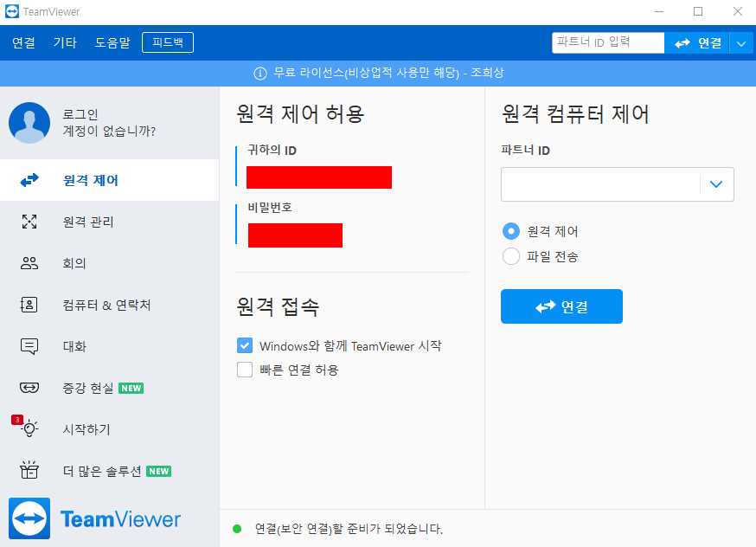Screen dimensions: 756x547
Task: Click the 귀하의 ID value field
Action: (318, 177)
